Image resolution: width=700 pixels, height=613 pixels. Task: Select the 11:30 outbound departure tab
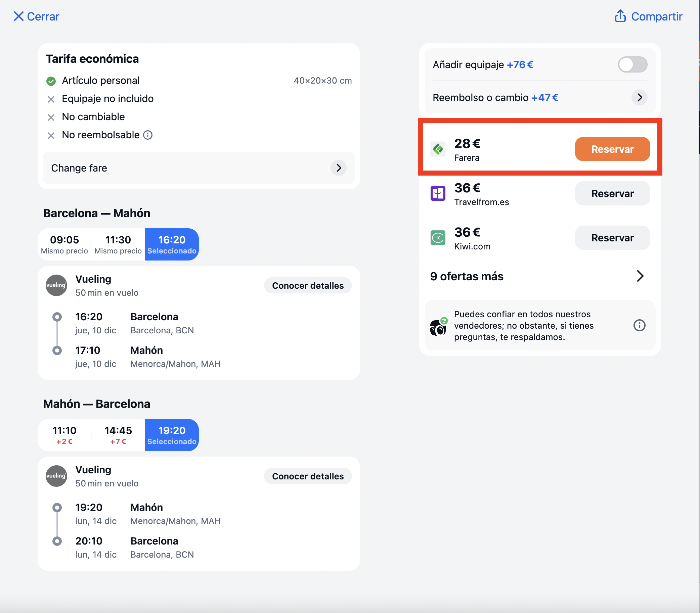click(118, 244)
